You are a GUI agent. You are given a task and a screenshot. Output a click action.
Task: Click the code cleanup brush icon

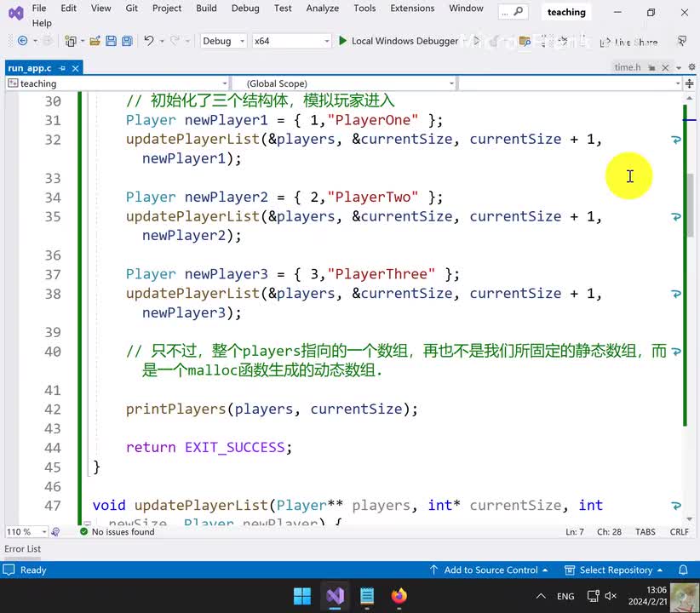click(x=55, y=532)
